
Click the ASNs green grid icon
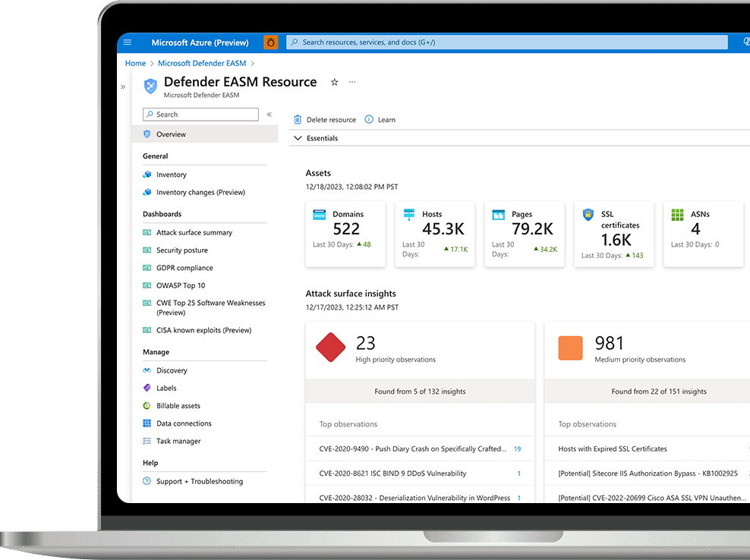(677, 215)
